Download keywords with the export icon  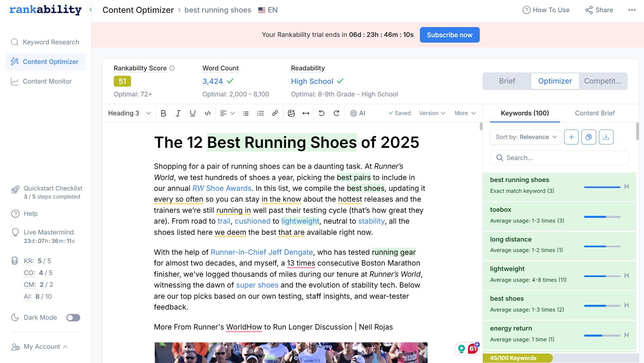point(606,137)
